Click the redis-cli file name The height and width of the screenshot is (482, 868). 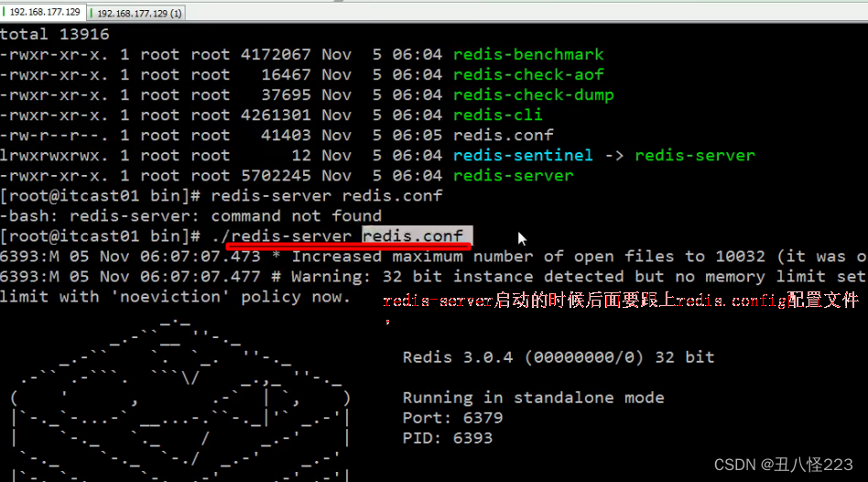tap(498, 115)
